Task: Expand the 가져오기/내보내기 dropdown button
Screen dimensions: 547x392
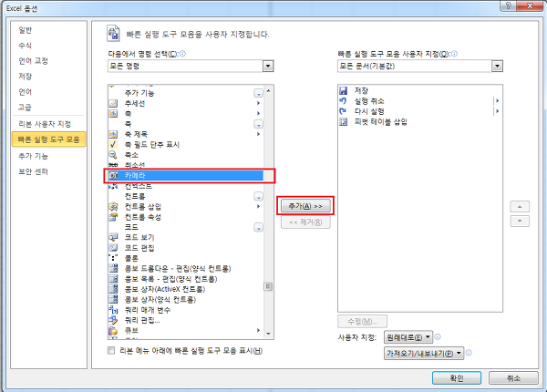Action: click(x=424, y=354)
